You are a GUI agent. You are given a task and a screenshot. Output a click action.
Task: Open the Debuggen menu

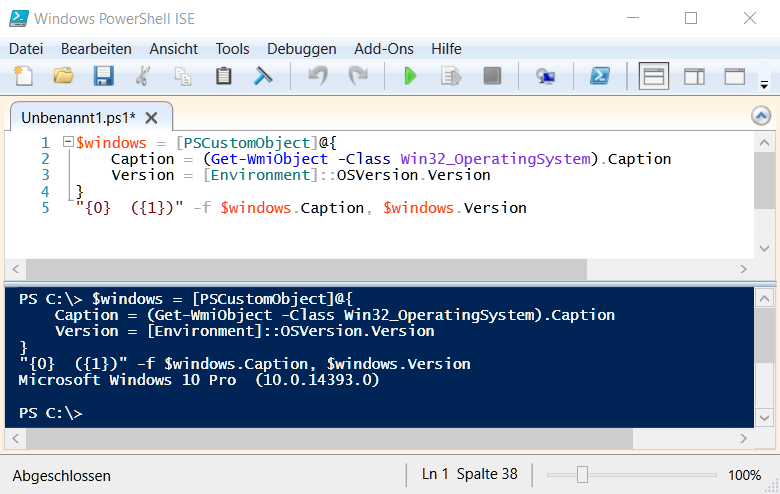tap(302, 48)
